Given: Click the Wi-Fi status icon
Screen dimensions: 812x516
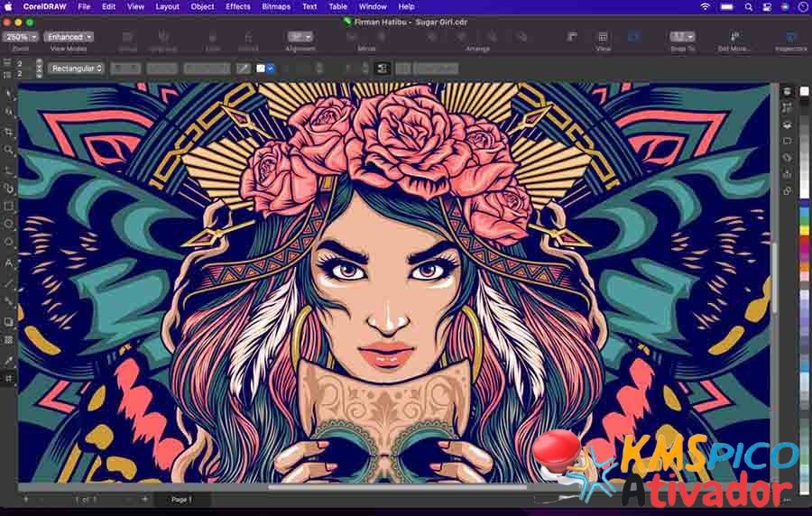Looking at the screenshot, I should click(x=705, y=6).
